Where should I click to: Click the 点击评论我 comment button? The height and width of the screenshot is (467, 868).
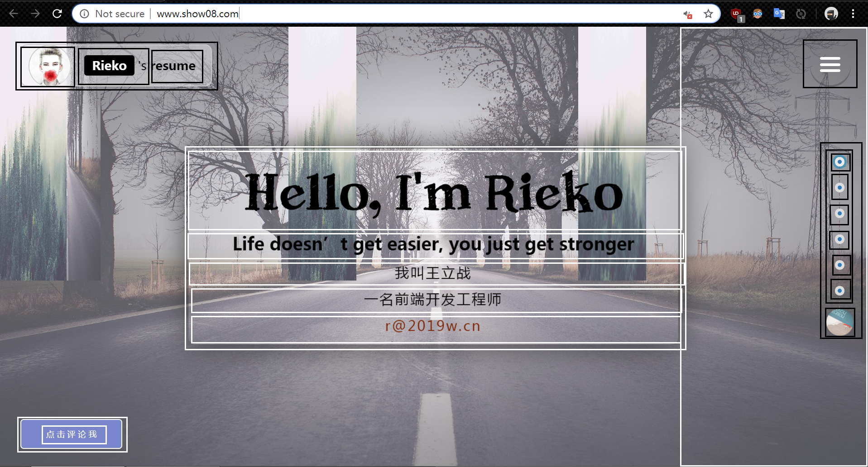(72, 434)
